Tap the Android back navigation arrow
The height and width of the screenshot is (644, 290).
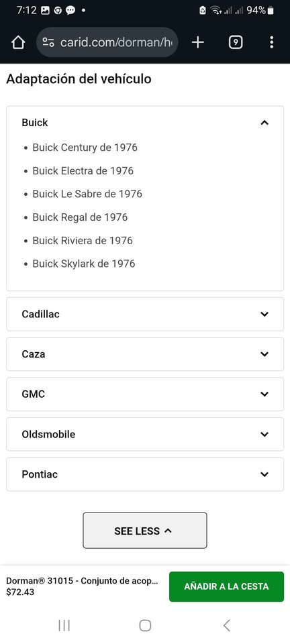coord(226,625)
